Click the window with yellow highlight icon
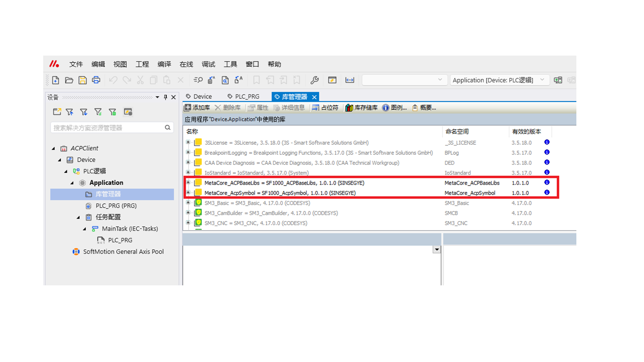 (332, 80)
